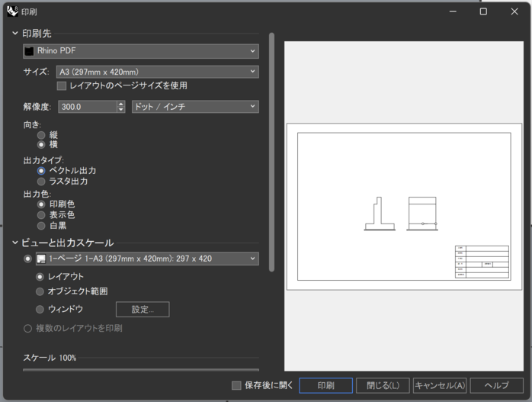
Task: Select 横 landscape orientation
Action: tap(41, 145)
